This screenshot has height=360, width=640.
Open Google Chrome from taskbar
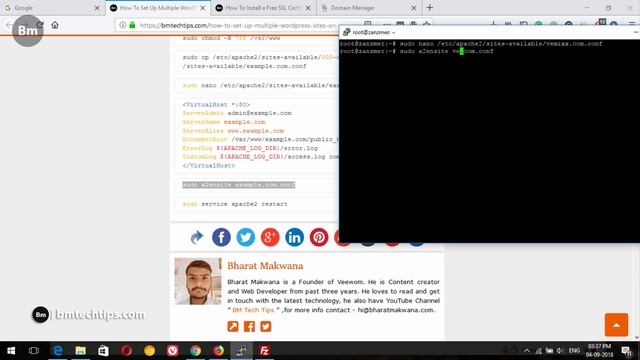[196, 351]
